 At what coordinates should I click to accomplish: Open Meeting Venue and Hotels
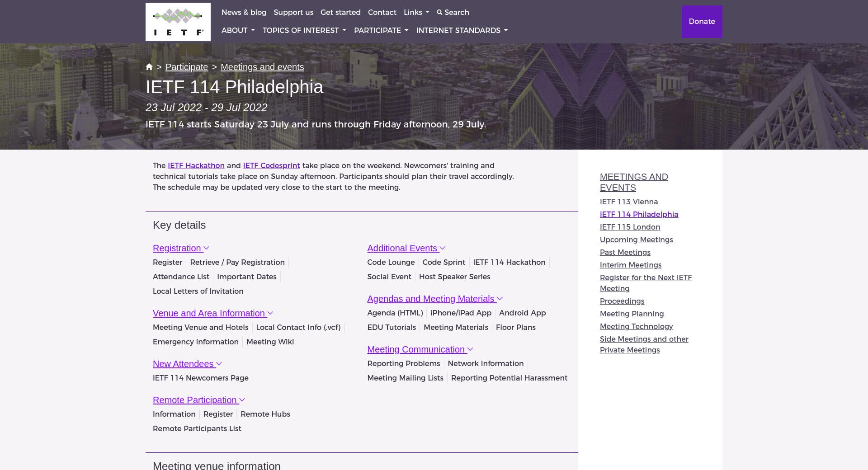[x=200, y=327]
